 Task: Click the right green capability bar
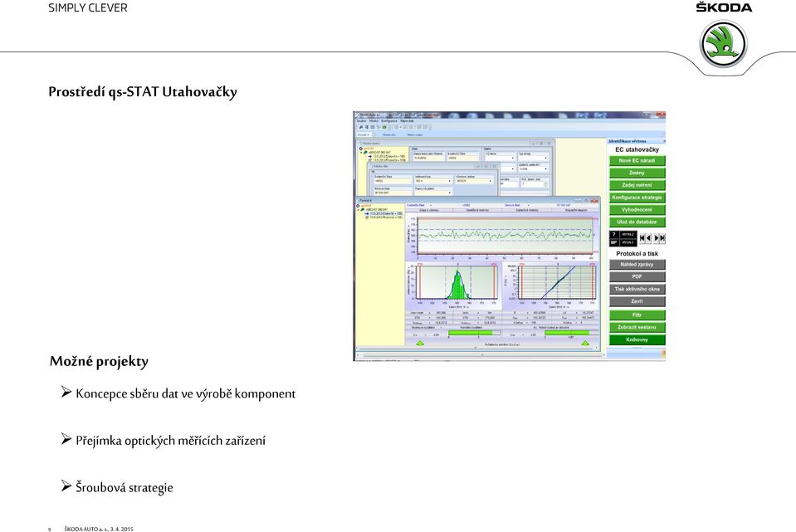click(x=570, y=334)
